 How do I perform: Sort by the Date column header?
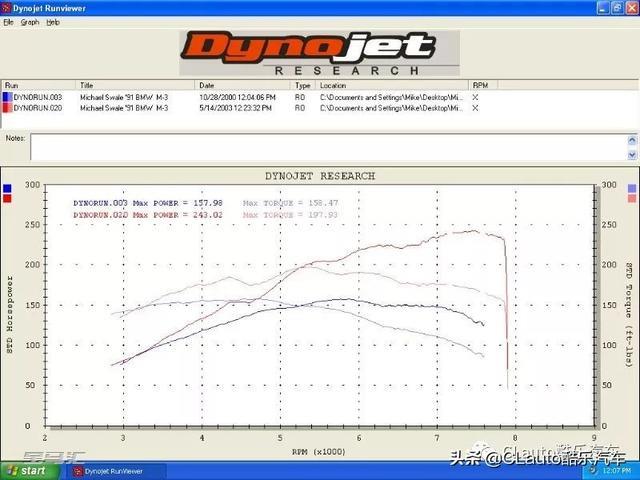pos(242,85)
